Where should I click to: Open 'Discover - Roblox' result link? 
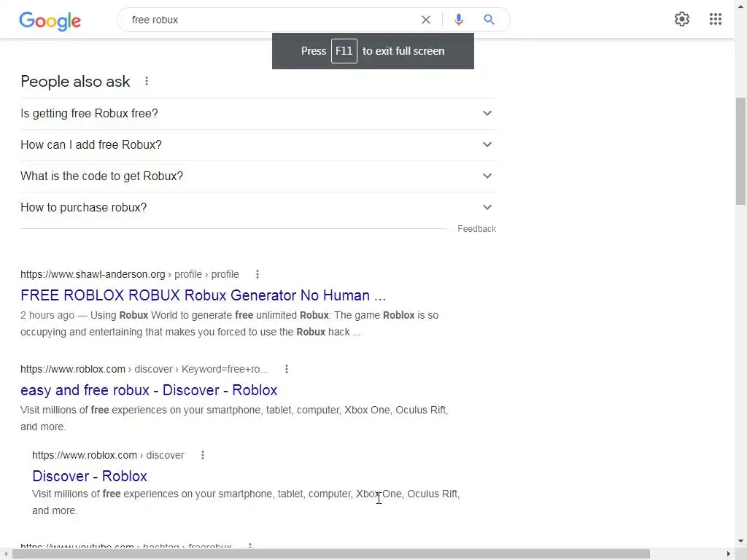(90, 476)
